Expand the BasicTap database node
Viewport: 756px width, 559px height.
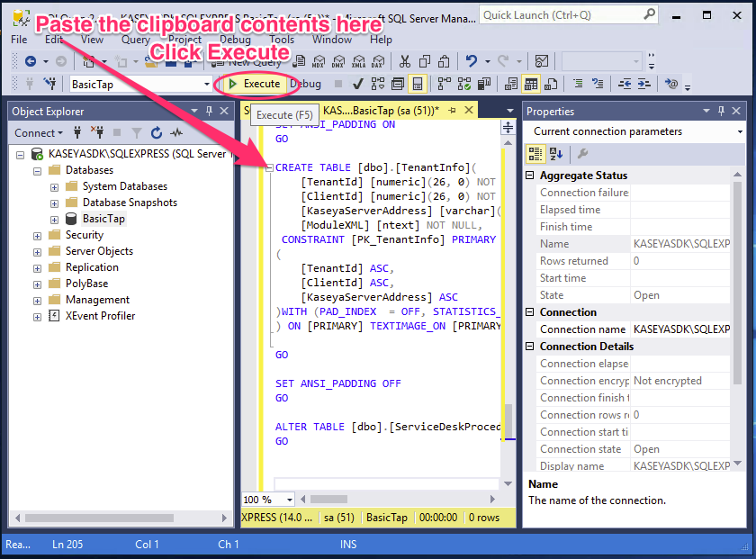[x=55, y=220]
